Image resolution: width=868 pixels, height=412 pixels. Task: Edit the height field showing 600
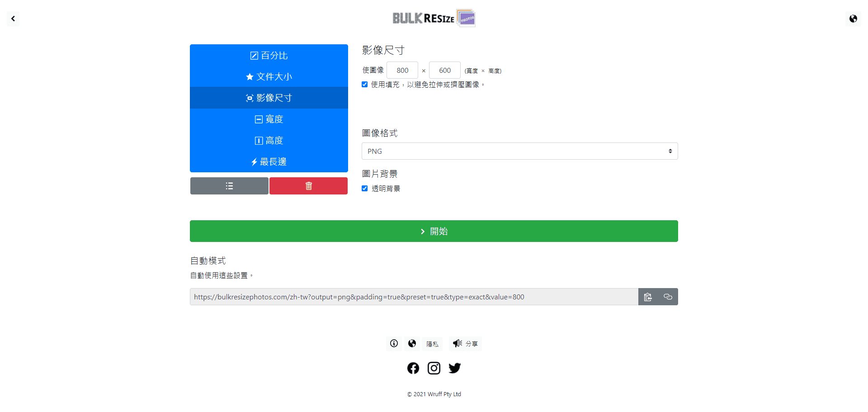click(x=445, y=70)
